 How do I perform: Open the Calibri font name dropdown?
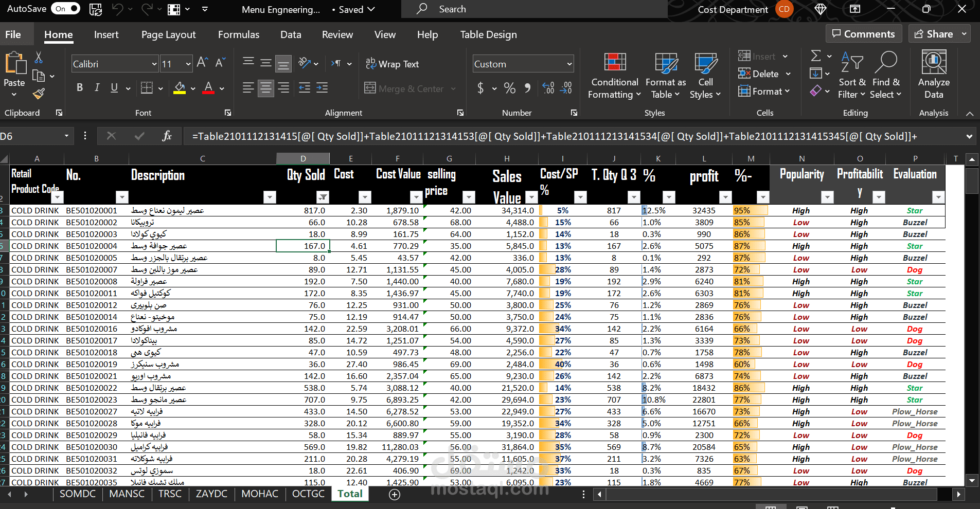click(154, 64)
